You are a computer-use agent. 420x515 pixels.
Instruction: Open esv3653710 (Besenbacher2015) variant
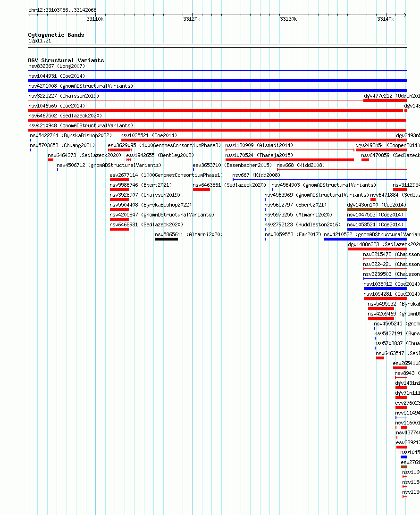coord(232,165)
